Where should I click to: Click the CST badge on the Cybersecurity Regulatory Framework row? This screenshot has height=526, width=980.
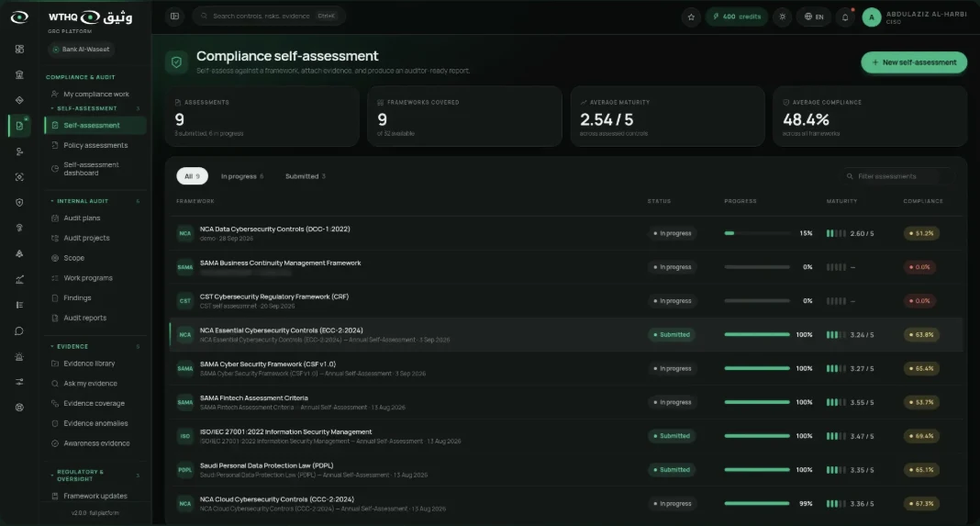[x=185, y=301]
